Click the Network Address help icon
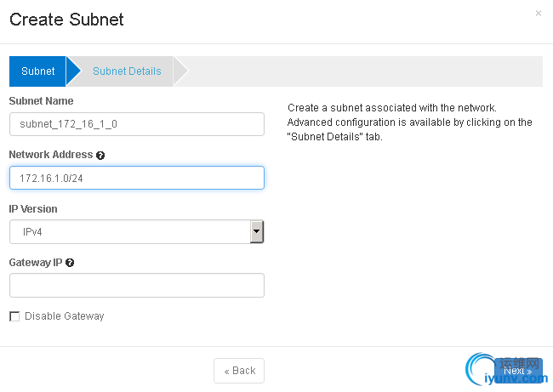The height and width of the screenshot is (392, 553). pos(100,156)
